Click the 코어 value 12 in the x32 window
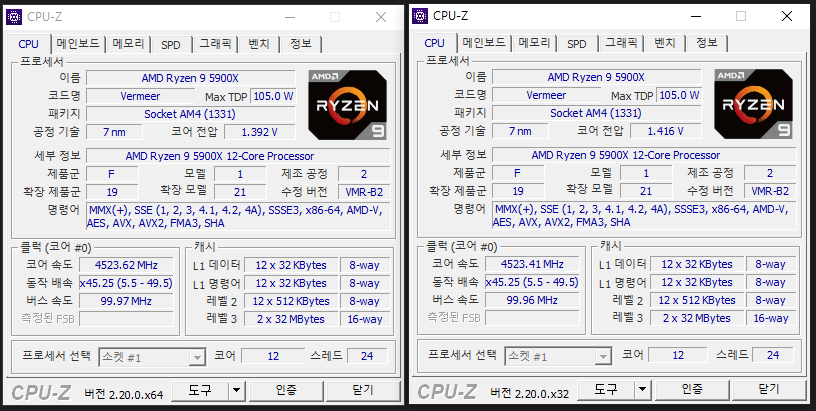 pos(678,355)
